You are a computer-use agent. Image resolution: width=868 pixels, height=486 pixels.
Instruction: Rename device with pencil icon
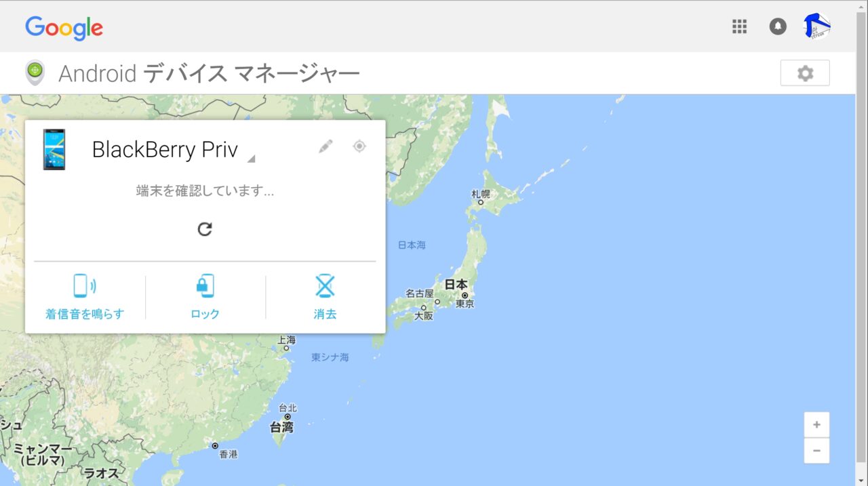[x=326, y=146]
